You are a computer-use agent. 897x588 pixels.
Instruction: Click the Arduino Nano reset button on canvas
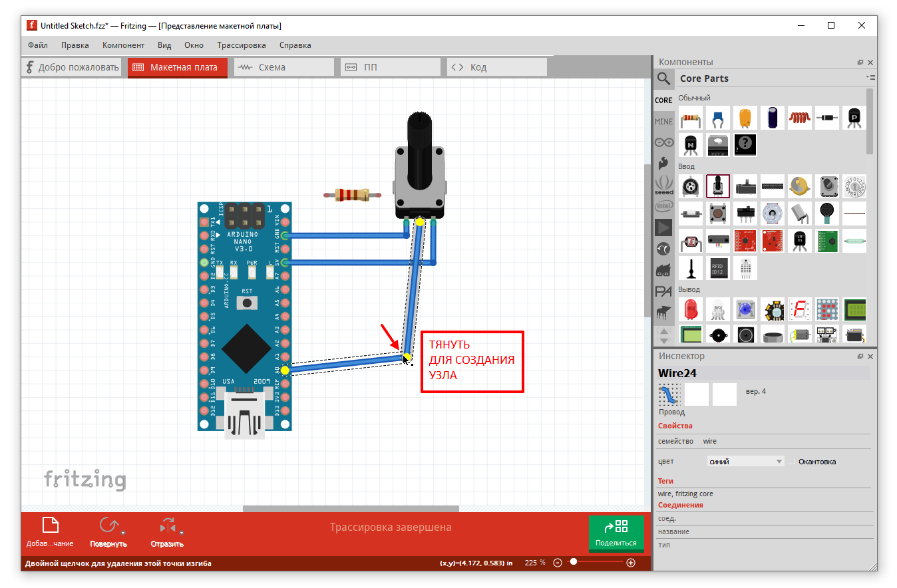[247, 303]
